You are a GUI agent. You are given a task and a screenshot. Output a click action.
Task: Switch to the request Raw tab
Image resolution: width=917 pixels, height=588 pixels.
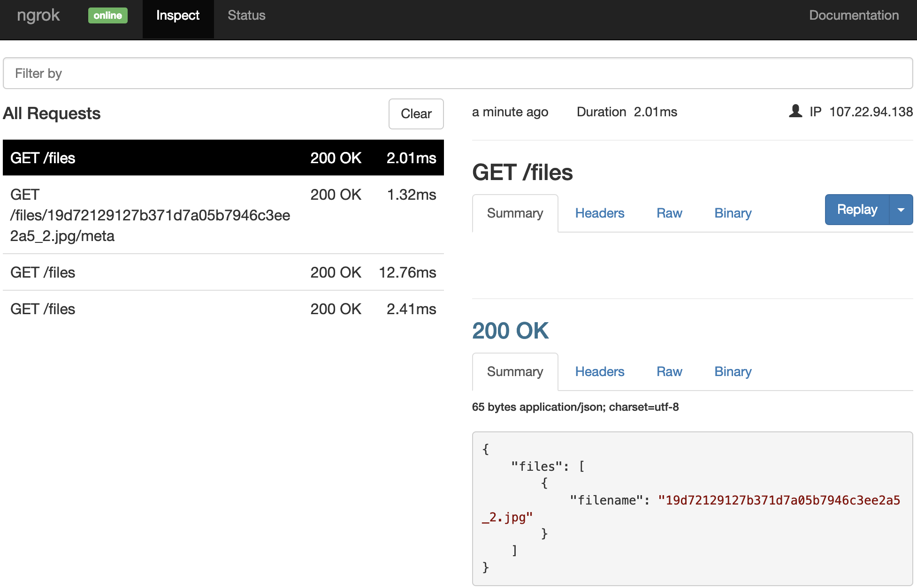(x=669, y=213)
